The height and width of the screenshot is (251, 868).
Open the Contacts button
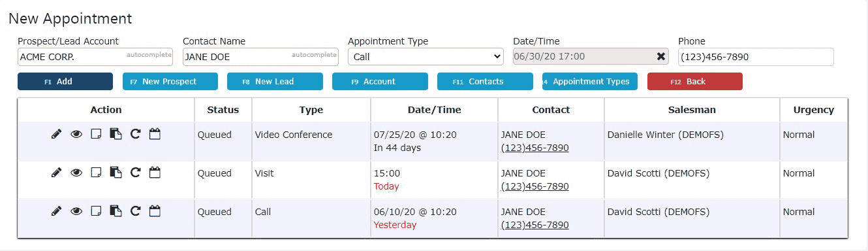pyautogui.click(x=485, y=82)
